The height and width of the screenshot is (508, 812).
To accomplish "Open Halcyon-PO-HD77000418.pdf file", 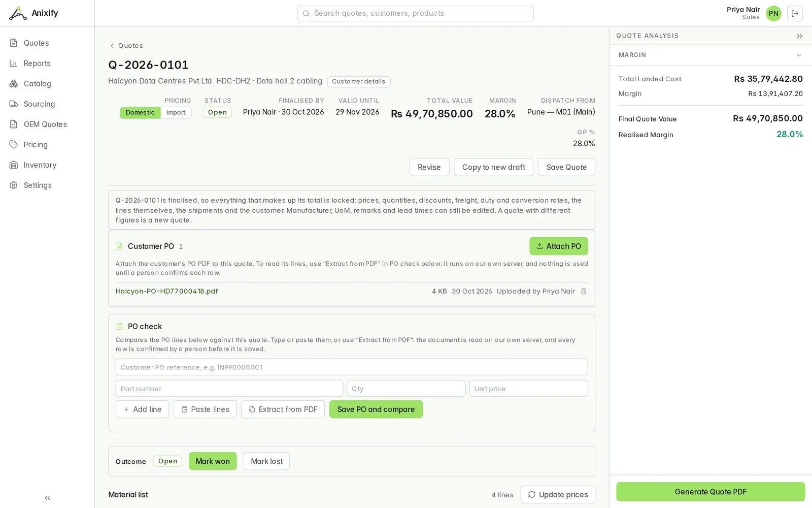I will [x=166, y=292].
